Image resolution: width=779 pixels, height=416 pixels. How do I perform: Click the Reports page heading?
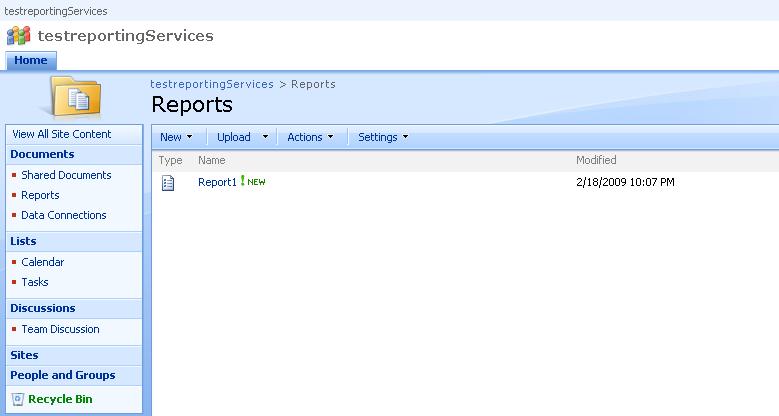(x=192, y=105)
